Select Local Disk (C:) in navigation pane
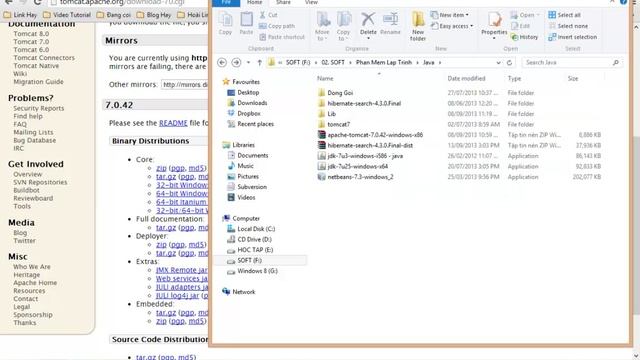The height and width of the screenshot is (360, 640). (256, 229)
